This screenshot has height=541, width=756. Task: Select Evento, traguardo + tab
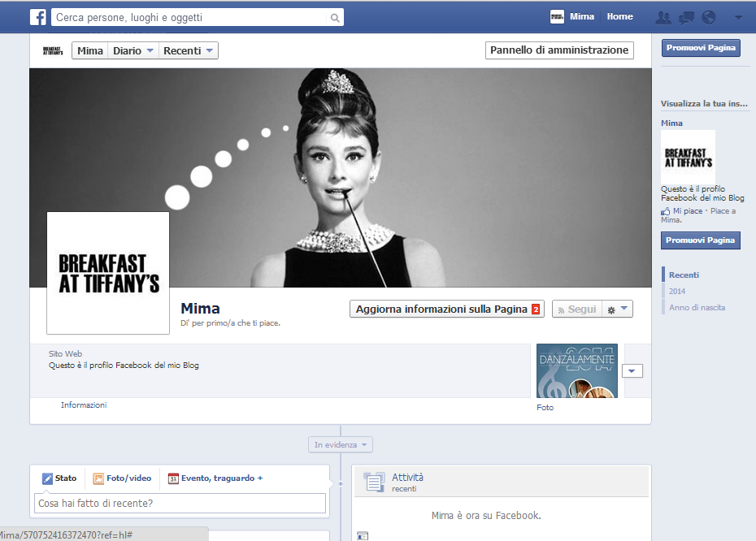tap(215, 478)
